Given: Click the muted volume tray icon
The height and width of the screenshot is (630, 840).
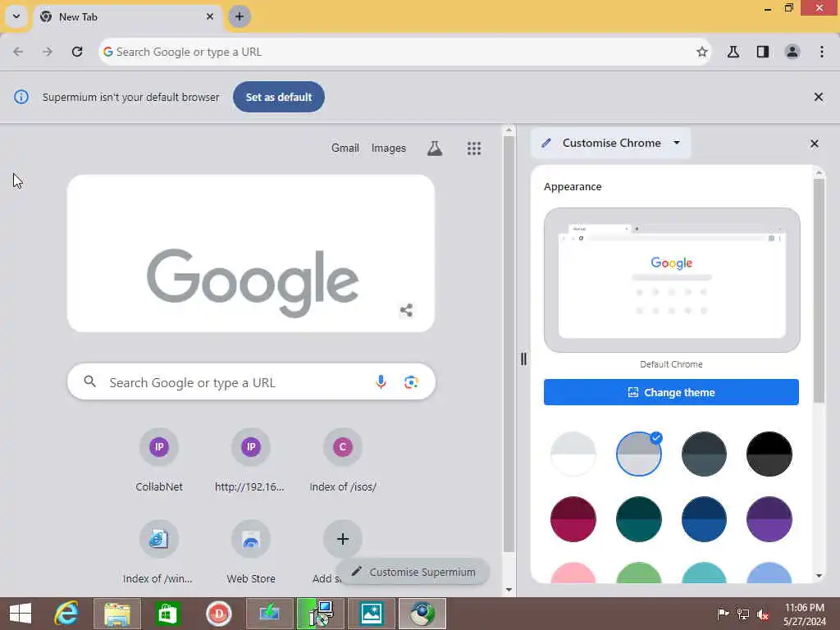Looking at the screenshot, I should (763, 614).
